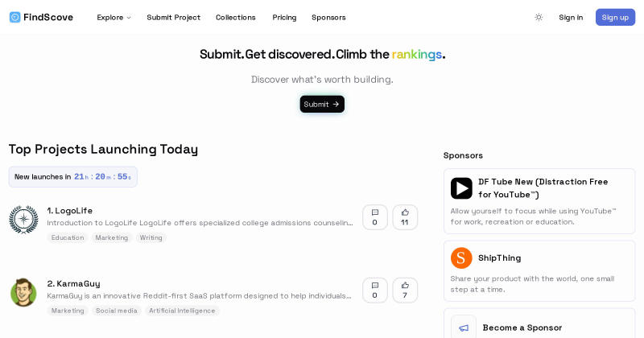Image resolution: width=644 pixels, height=338 pixels.
Task: Click the DF Tube play icon
Action: coord(461,188)
